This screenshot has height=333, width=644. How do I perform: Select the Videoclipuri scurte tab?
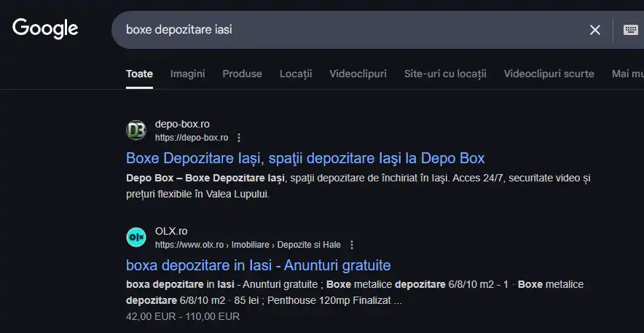coord(549,74)
